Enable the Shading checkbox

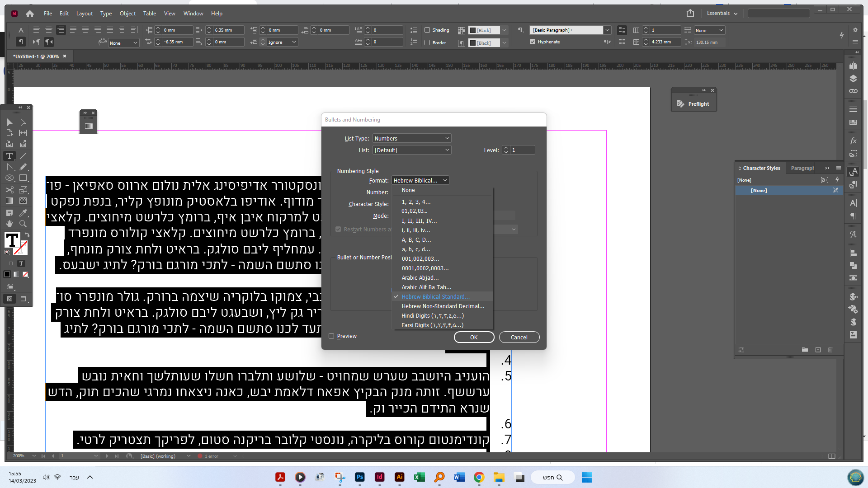click(427, 30)
